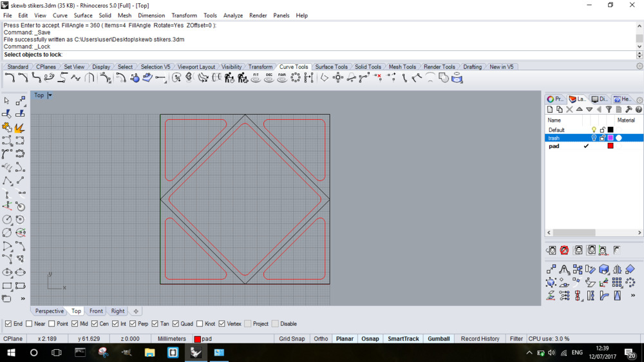Toggle the Mid osnap checkbox

point(74,324)
